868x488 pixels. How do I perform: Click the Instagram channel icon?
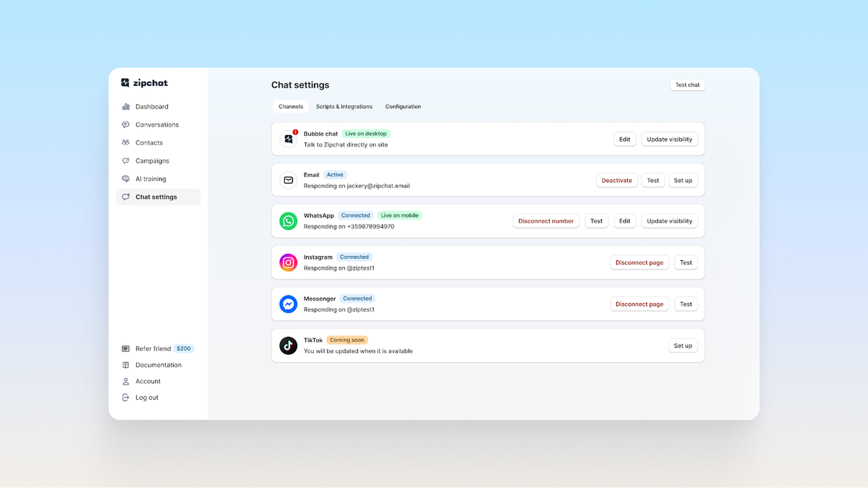(x=288, y=262)
